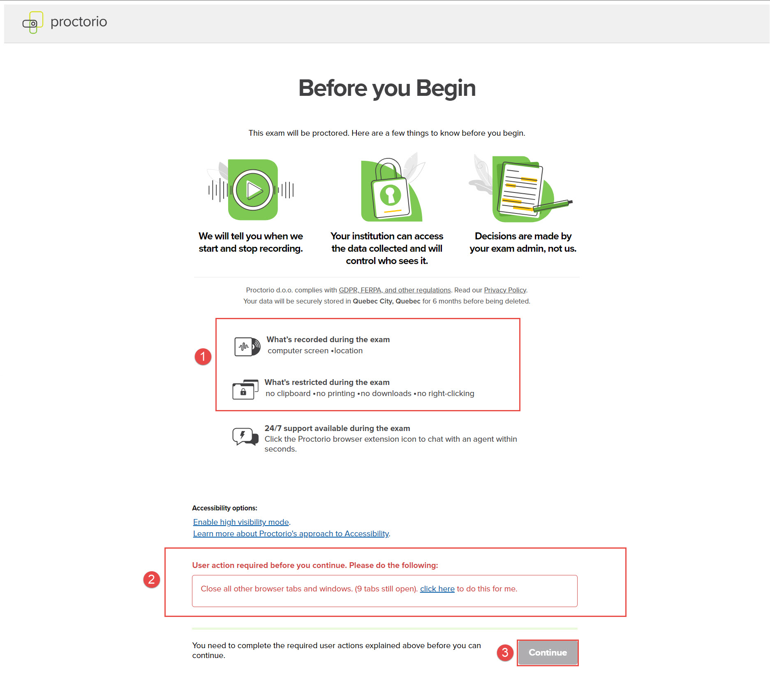Click 'What's recorded during the exam' heading

(328, 339)
